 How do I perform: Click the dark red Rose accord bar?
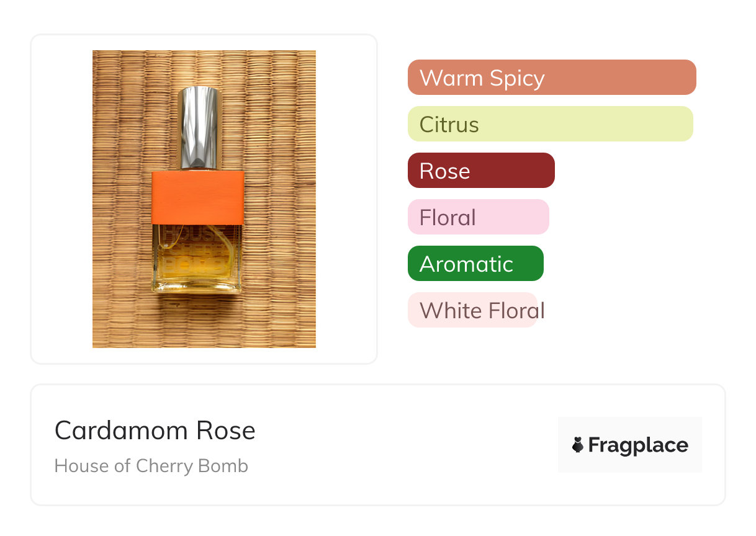click(480, 171)
